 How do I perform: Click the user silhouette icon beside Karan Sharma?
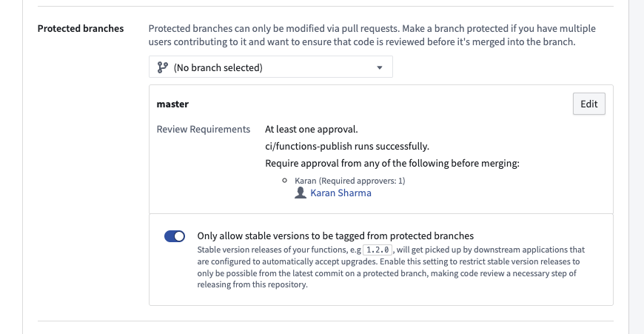click(x=301, y=193)
